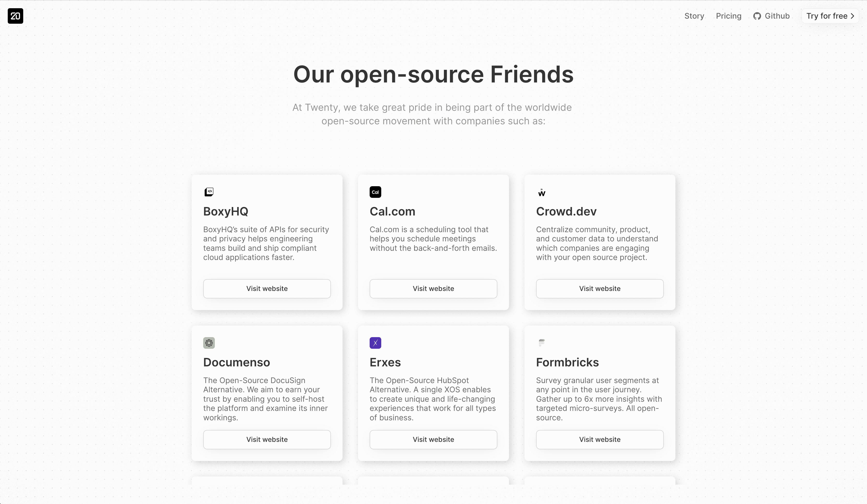Visit the Formbricks website

tap(599, 439)
